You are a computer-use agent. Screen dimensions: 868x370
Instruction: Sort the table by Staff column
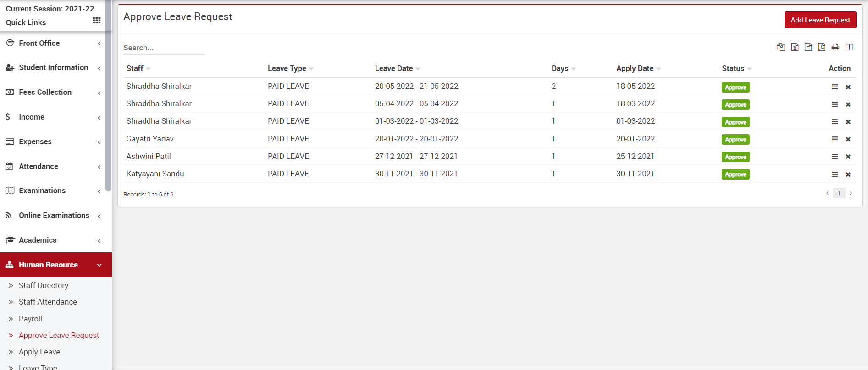[135, 68]
